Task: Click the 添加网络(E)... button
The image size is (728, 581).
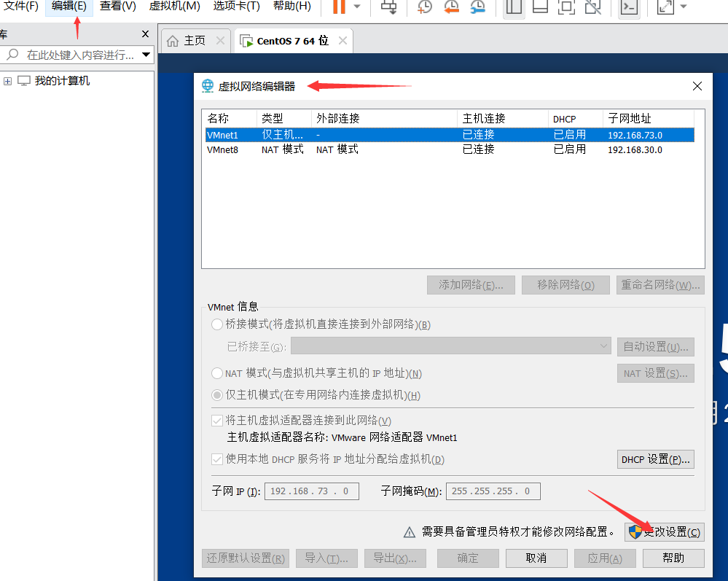Action: pos(471,285)
